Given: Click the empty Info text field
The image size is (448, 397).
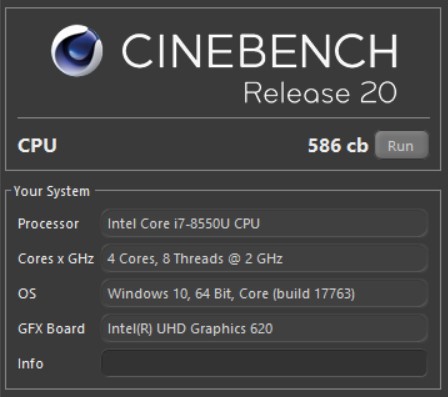Looking at the screenshot, I should [x=264, y=363].
